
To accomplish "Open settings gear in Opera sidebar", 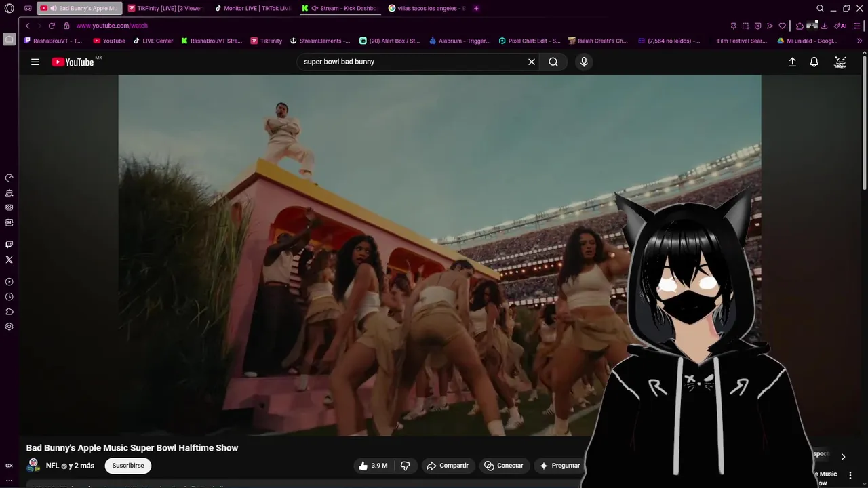I will 9,327.
